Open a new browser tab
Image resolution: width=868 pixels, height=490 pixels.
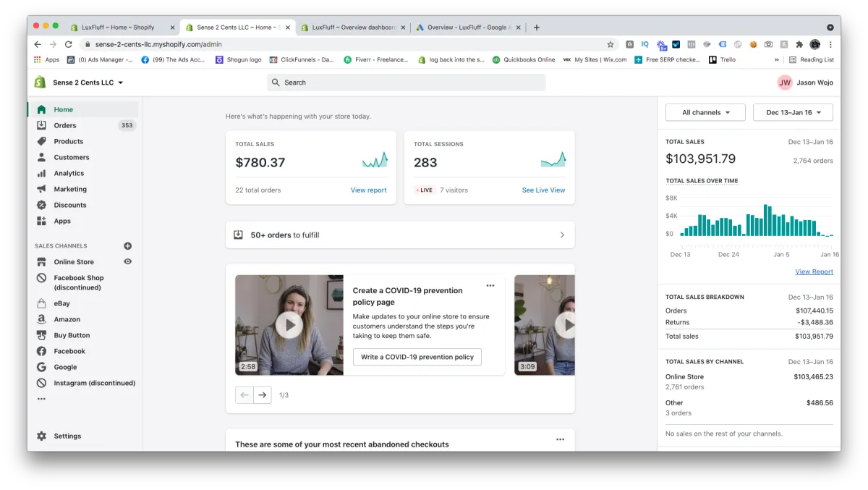point(537,28)
